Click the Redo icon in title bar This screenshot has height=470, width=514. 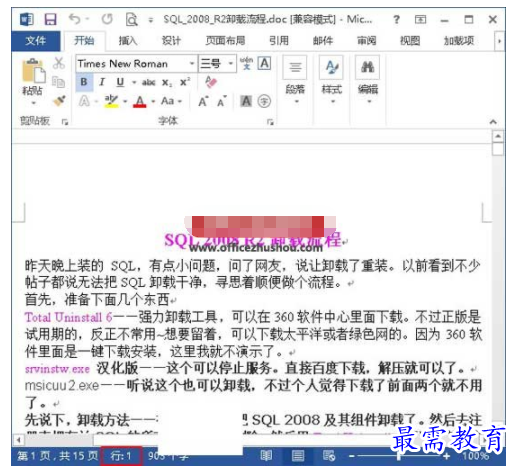[x=107, y=19]
